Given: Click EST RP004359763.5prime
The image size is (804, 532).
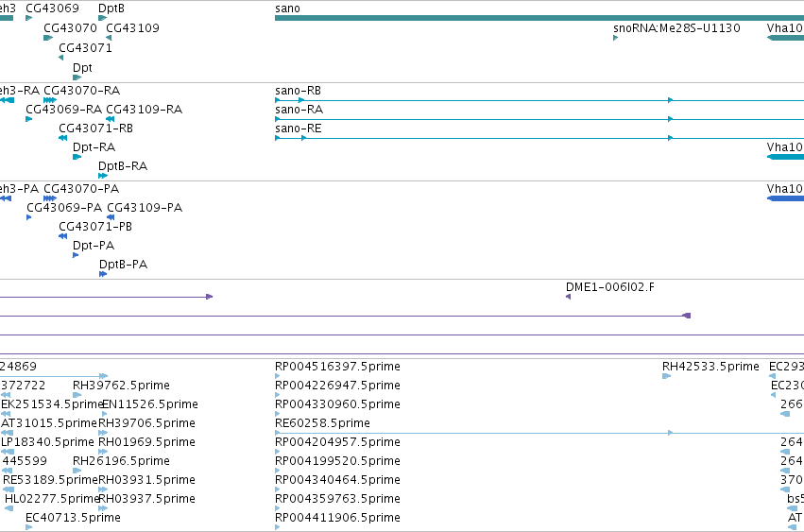Looking at the screenshot, I should pyautogui.click(x=337, y=499).
